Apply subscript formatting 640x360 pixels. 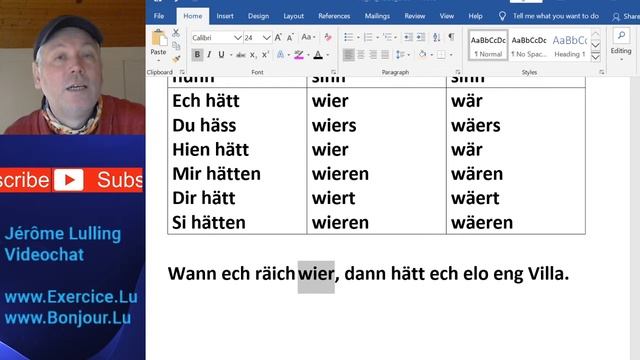[x=253, y=55]
